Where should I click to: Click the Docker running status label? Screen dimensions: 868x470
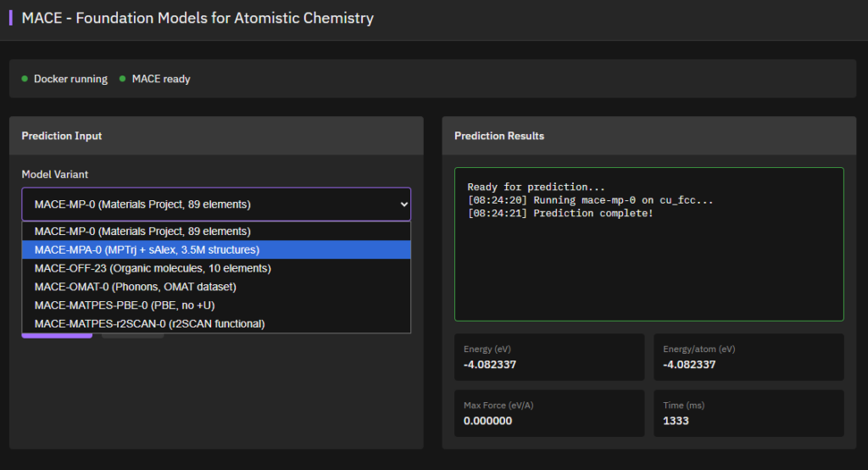point(70,79)
